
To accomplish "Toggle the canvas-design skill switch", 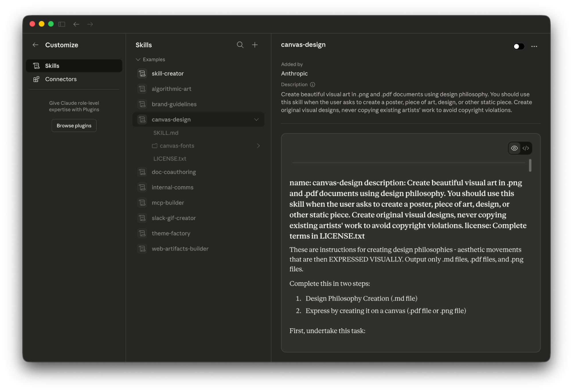I will (x=518, y=46).
